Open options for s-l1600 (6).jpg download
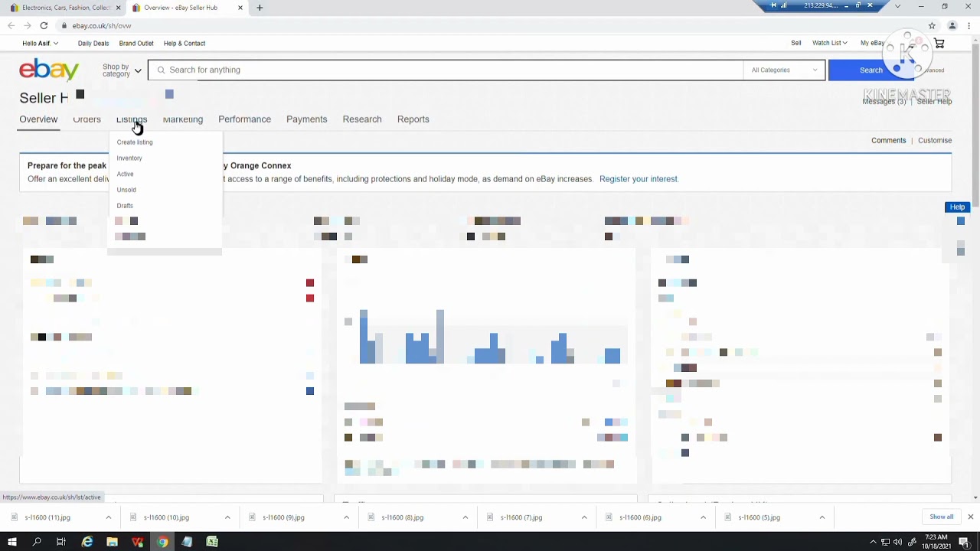Image resolution: width=980 pixels, height=551 pixels. [703, 517]
